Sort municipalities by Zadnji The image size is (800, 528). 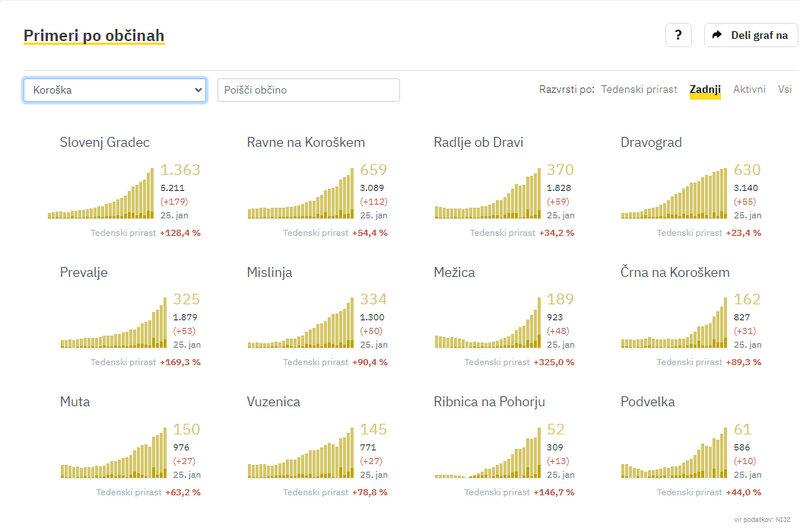click(705, 90)
